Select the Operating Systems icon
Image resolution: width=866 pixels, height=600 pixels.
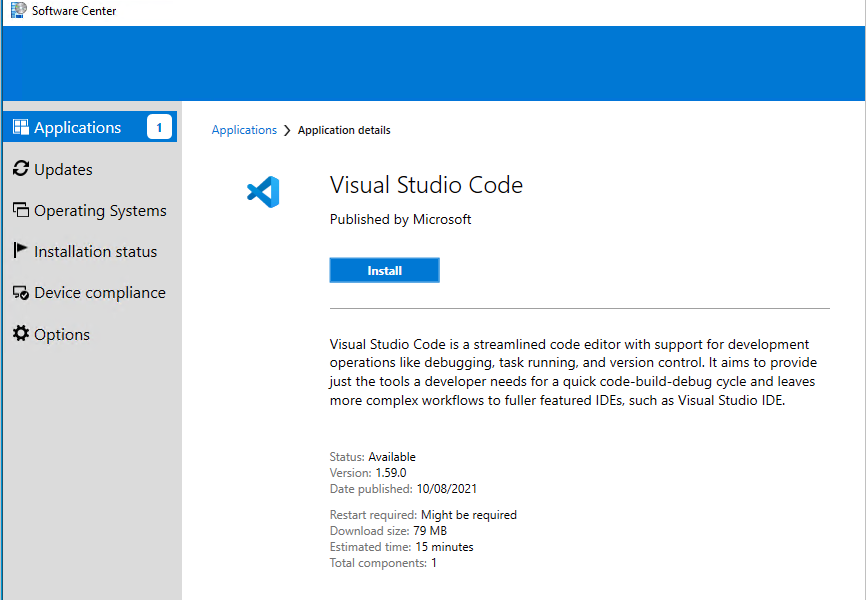19,210
